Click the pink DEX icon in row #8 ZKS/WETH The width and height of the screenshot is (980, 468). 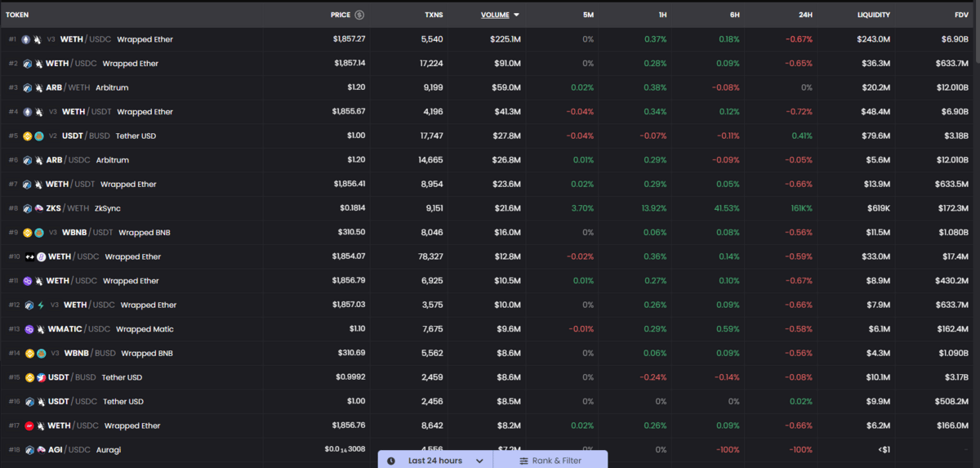coord(38,208)
